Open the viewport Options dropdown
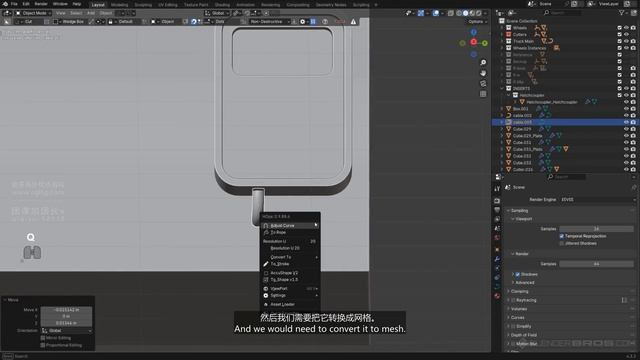Screen dimensions: 640x360 [477, 21]
